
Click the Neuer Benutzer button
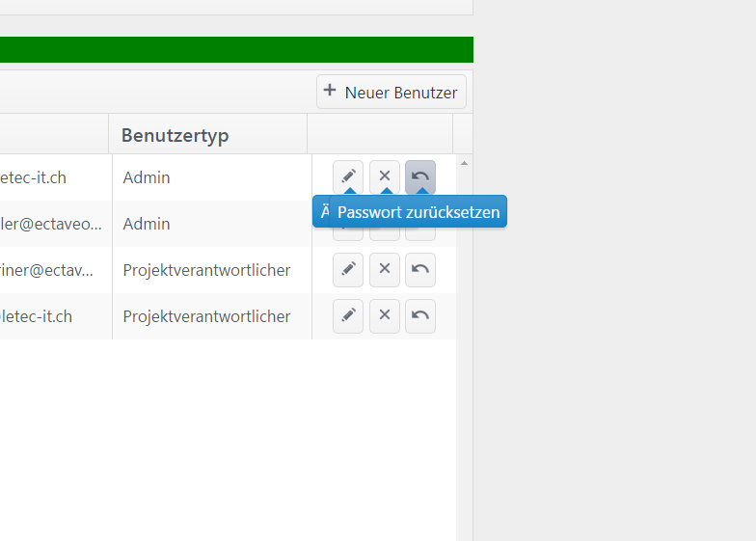(391, 93)
